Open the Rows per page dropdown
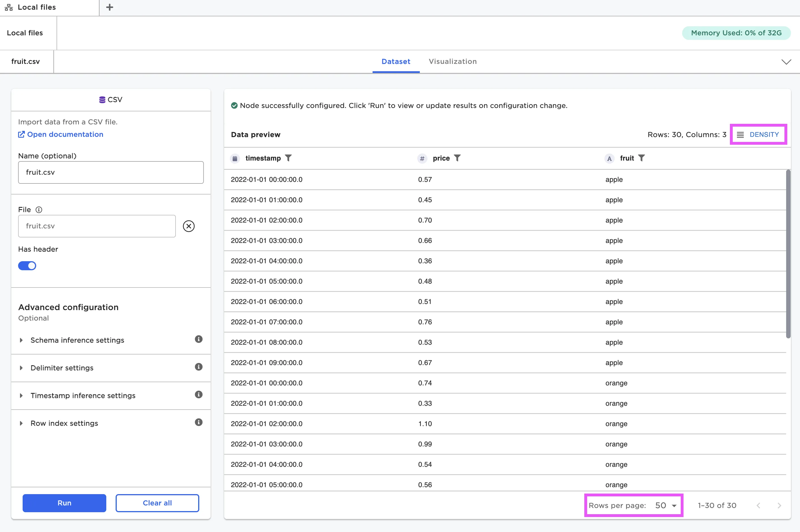Viewport: 800px width, 532px height. click(666, 505)
